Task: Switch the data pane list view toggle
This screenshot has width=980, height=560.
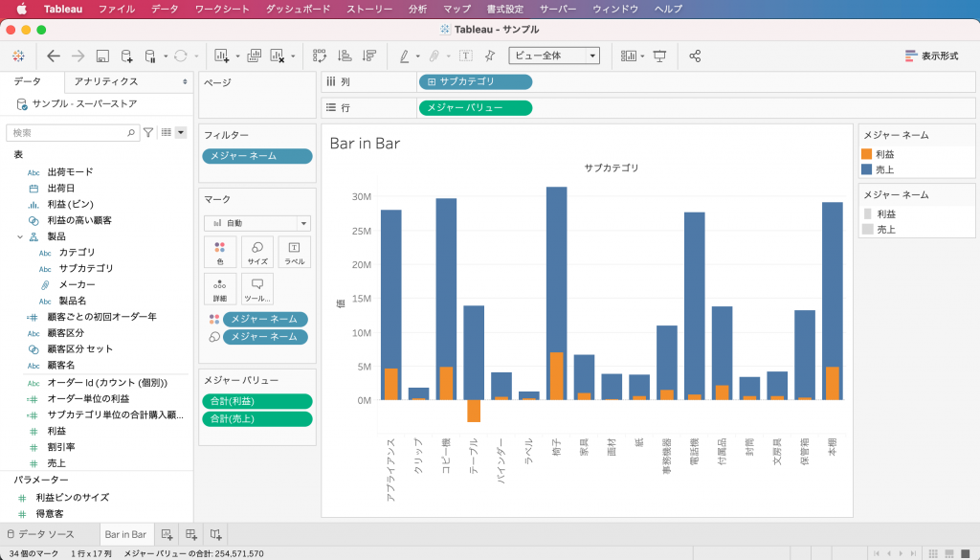Action: 167,132
